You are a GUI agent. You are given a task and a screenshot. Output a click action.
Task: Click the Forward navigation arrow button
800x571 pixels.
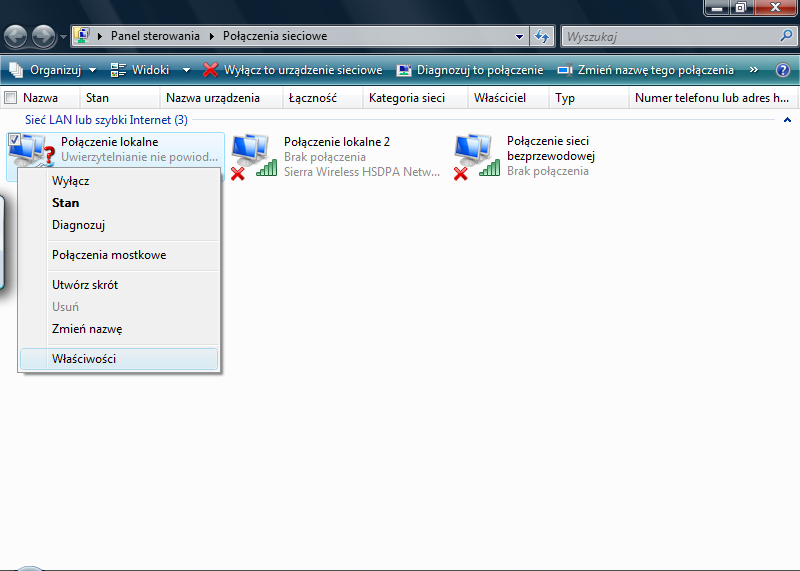click(43, 37)
